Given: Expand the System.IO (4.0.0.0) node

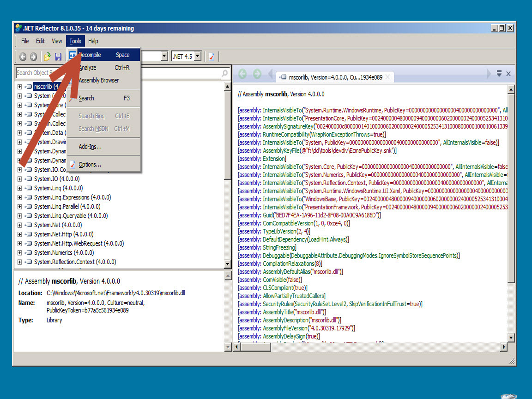Looking at the screenshot, I should tap(20, 179).
